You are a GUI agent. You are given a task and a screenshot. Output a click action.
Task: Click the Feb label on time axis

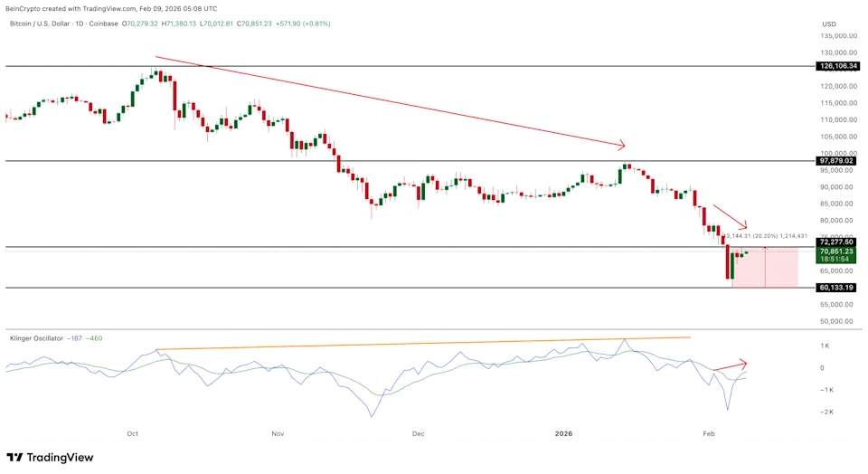point(708,433)
